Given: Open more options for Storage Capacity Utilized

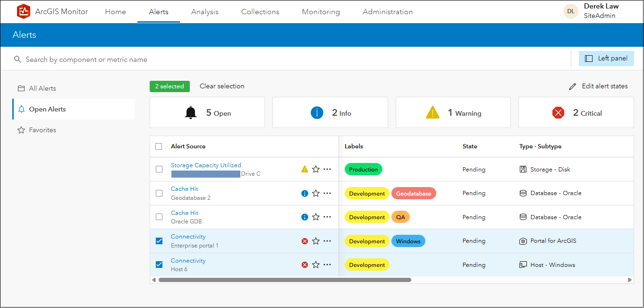Looking at the screenshot, I should [x=327, y=169].
